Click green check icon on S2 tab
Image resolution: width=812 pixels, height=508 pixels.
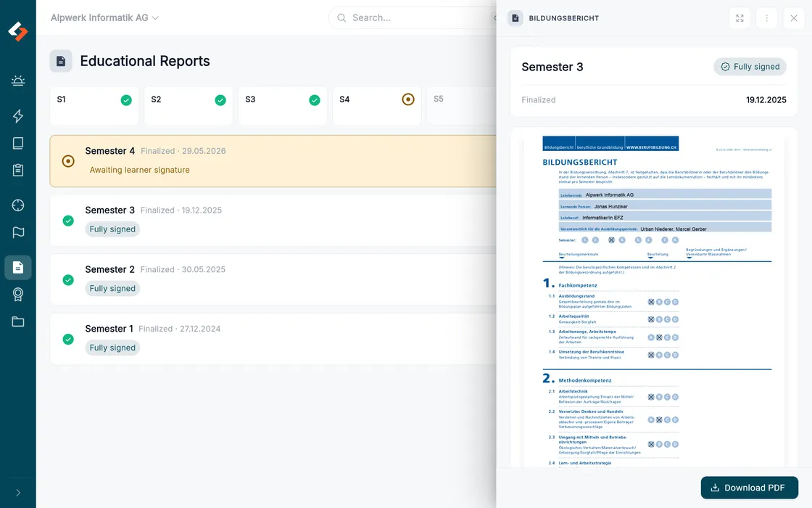(220, 100)
